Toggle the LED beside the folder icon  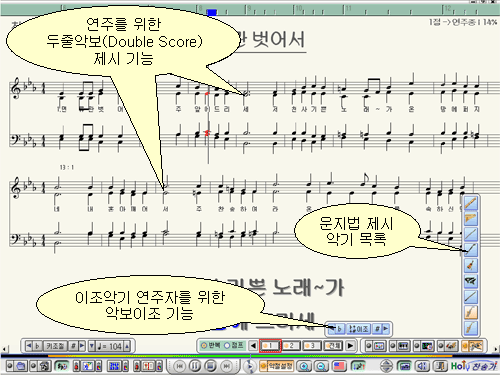click(x=10, y=366)
